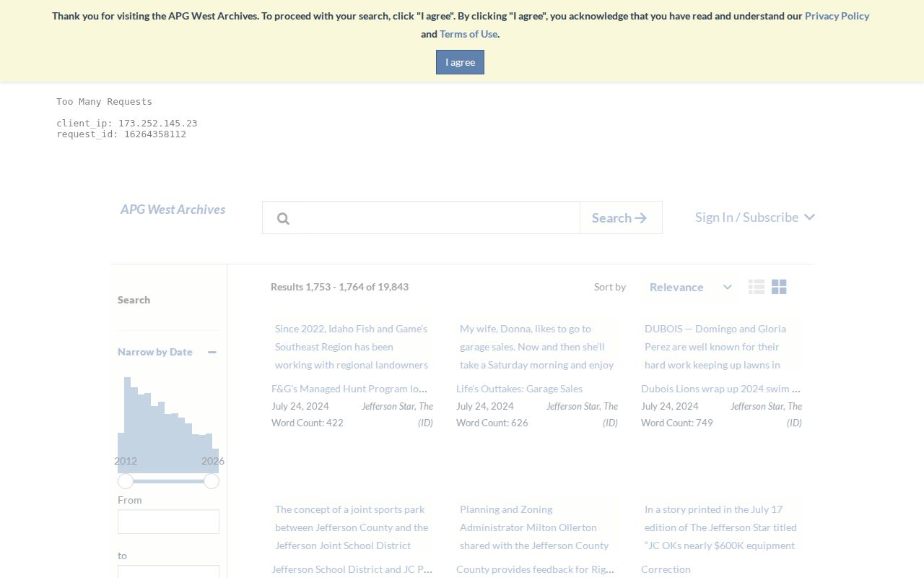Image resolution: width=924 pixels, height=578 pixels.
Task: Go to APG West Archives home logo
Action: [x=173, y=210]
